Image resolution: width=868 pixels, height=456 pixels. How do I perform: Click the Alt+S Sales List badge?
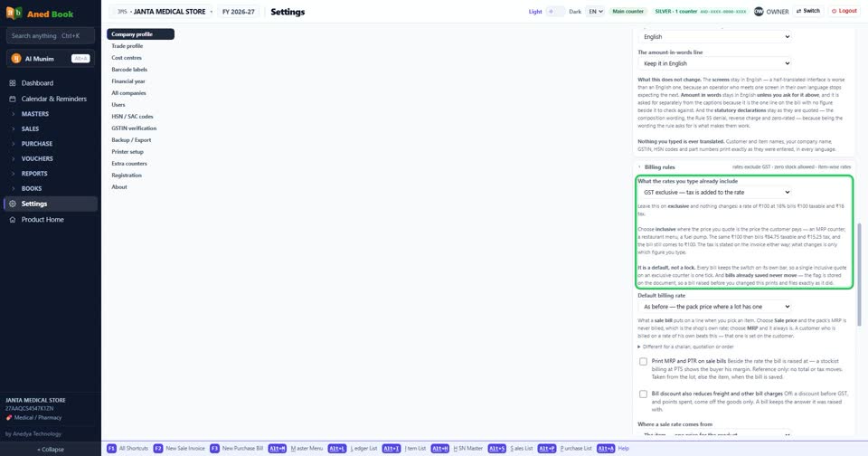click(x=496, y=448)
